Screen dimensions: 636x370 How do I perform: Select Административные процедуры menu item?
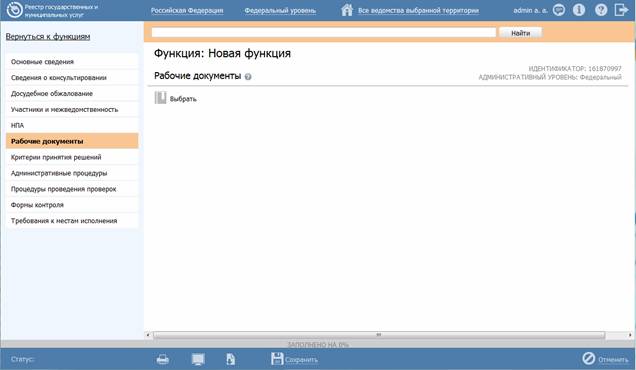[72, 173]
